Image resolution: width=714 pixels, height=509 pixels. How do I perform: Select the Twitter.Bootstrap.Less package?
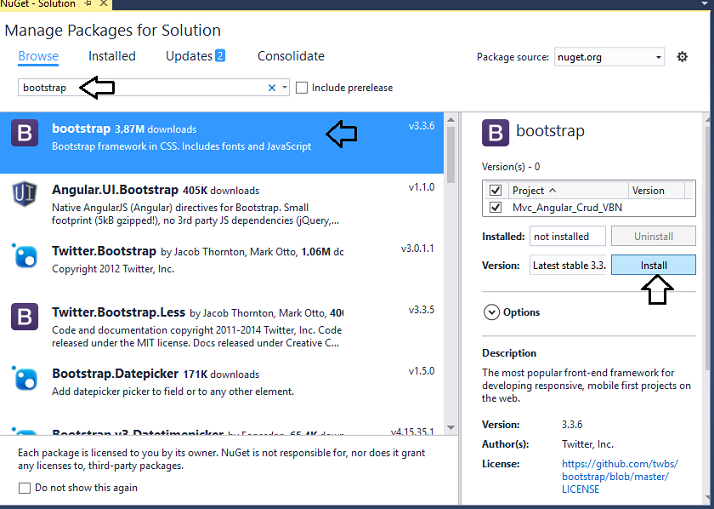tap(222, 326)
